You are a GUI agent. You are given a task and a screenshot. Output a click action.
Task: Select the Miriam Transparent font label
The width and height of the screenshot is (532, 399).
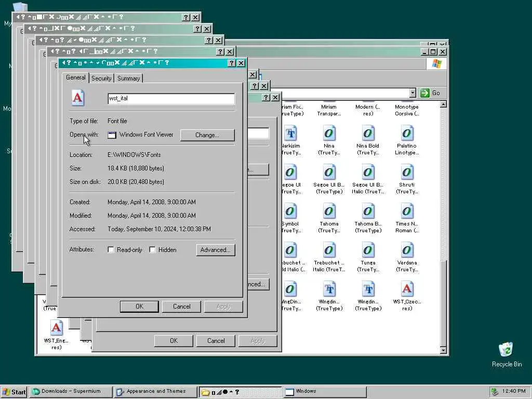329,110
